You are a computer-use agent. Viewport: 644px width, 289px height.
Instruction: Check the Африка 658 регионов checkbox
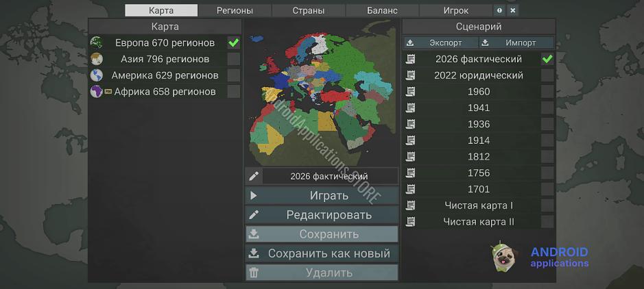pyautogui.click(x=234, y=91)
